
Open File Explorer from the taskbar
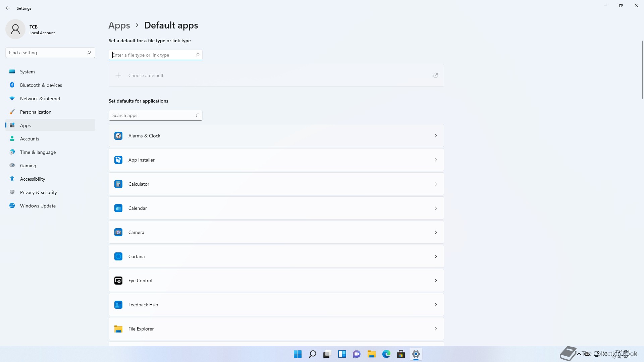click(x=371, y=354)
